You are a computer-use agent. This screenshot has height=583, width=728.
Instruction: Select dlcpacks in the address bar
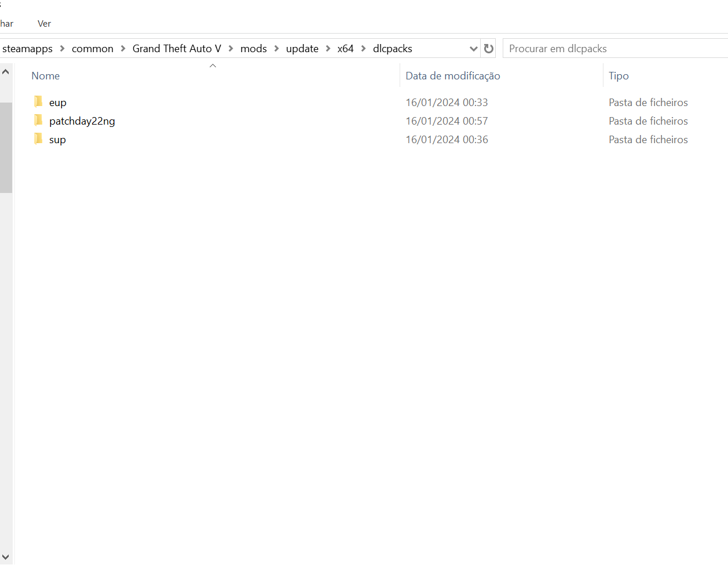click(x=393, y=49)
